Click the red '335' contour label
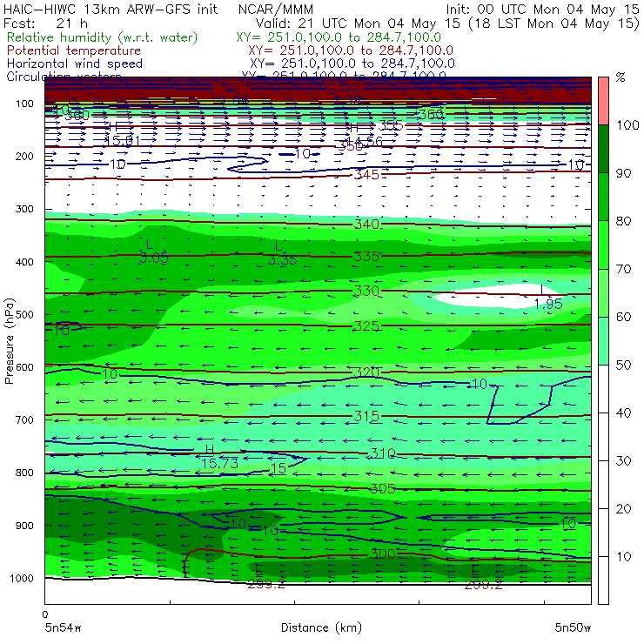 tap(366, 256)
